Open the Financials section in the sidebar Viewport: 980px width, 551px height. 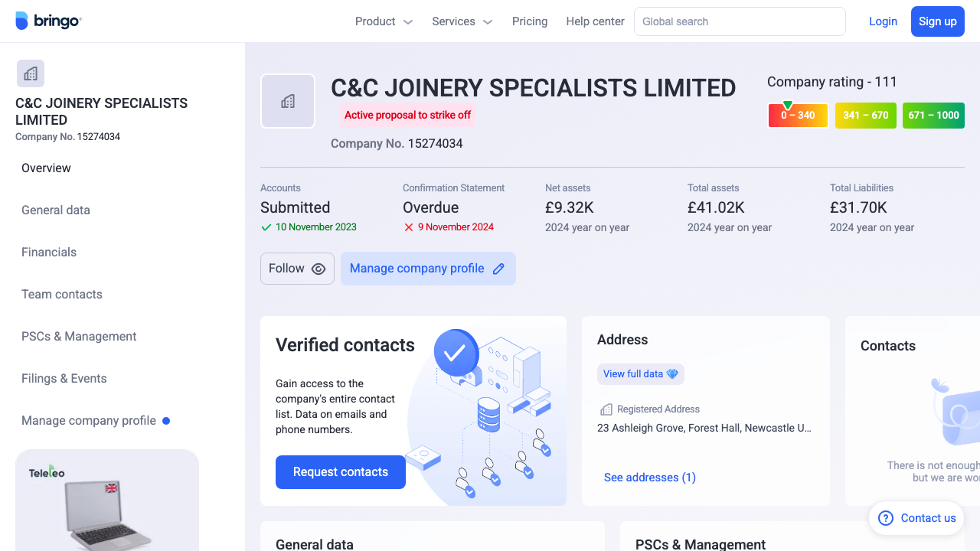tap(49, 252)
